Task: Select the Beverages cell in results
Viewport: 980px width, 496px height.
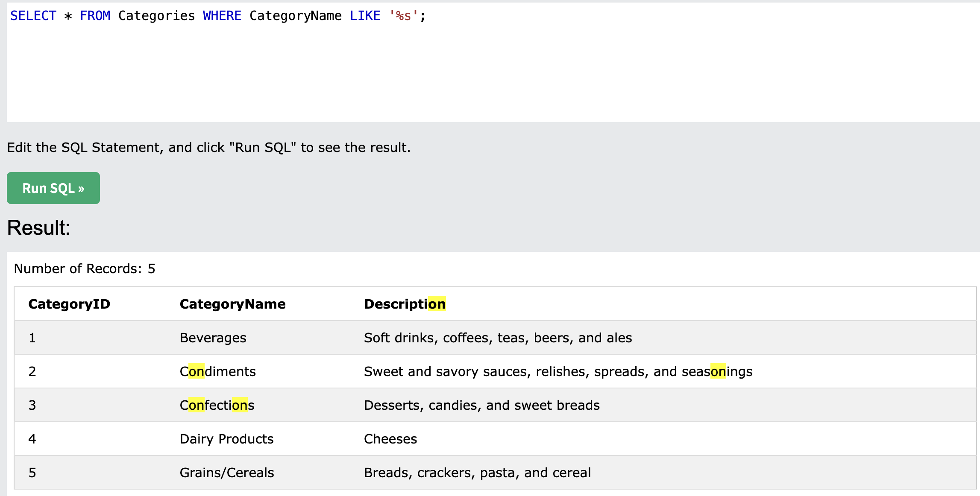Action: pyautogui.click(x=213, y=338)
